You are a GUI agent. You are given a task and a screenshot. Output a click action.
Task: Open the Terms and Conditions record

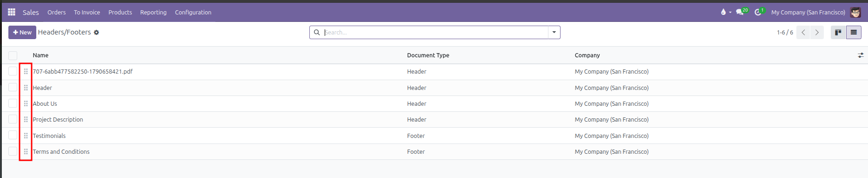pyautogui.click(x=61, y=151)
